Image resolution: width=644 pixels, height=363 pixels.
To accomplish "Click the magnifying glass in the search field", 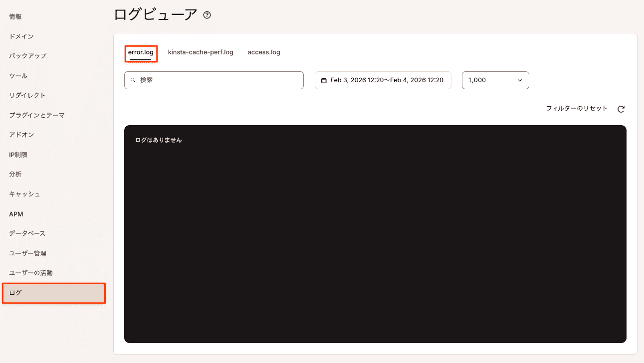I will [132, 80].
